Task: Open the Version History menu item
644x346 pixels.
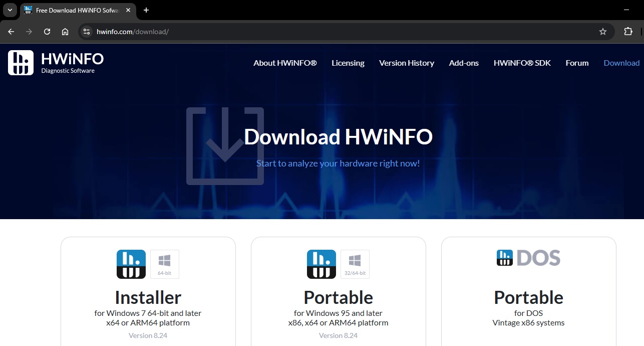Action: [406, 63]
